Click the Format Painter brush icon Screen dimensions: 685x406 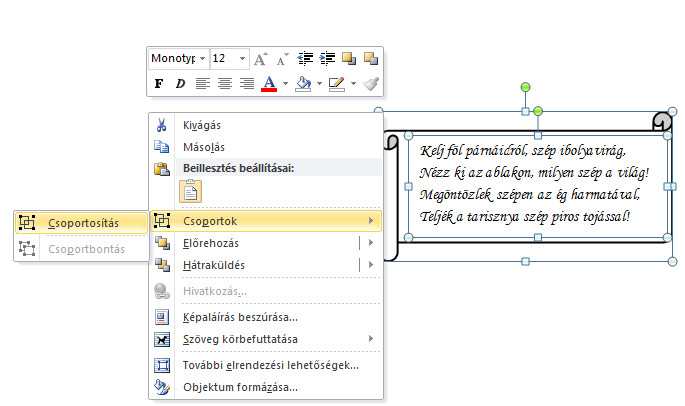pos(371,83)
